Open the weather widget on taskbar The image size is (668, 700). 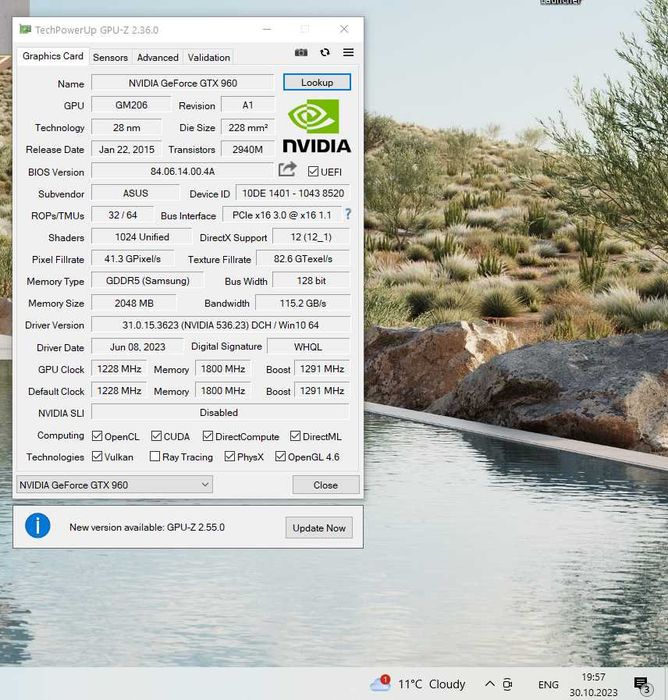pyautogui.click(x=417, y=684)
